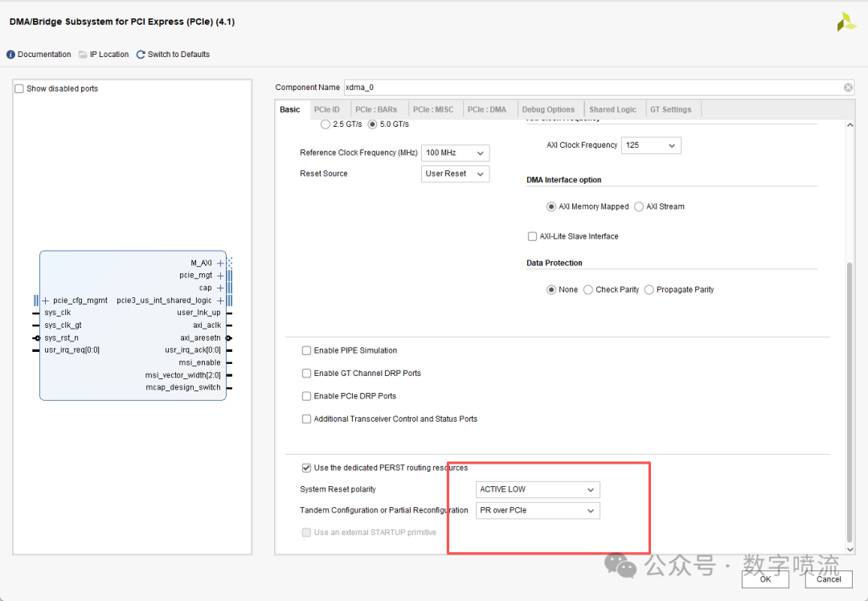868x601 pixels.
Task: Click the Cancel button
Action: [829, 579]
